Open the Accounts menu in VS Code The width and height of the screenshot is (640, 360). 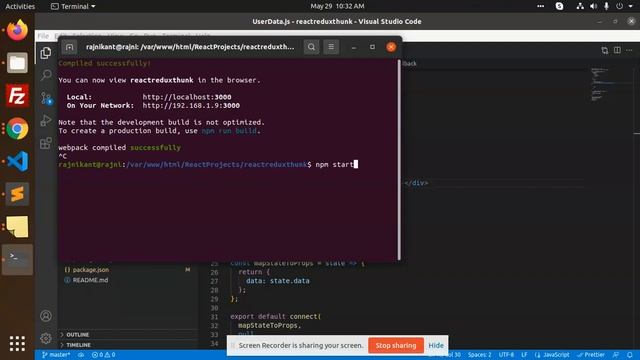click(46, 316)
